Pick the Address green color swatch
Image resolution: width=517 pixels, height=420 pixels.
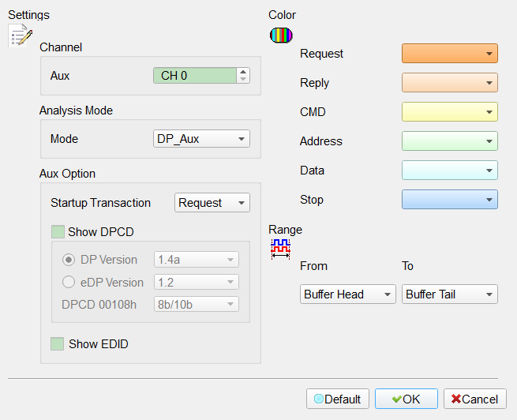(x=450, y=141)
